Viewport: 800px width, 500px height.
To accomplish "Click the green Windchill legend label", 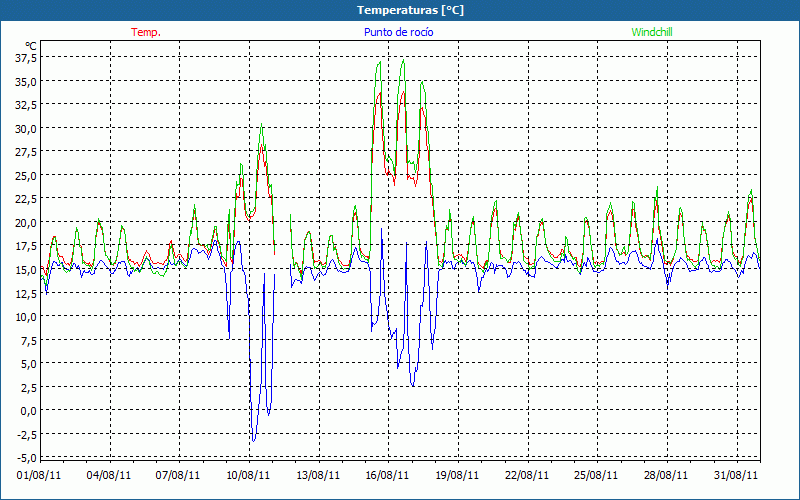I will [652, 32].
